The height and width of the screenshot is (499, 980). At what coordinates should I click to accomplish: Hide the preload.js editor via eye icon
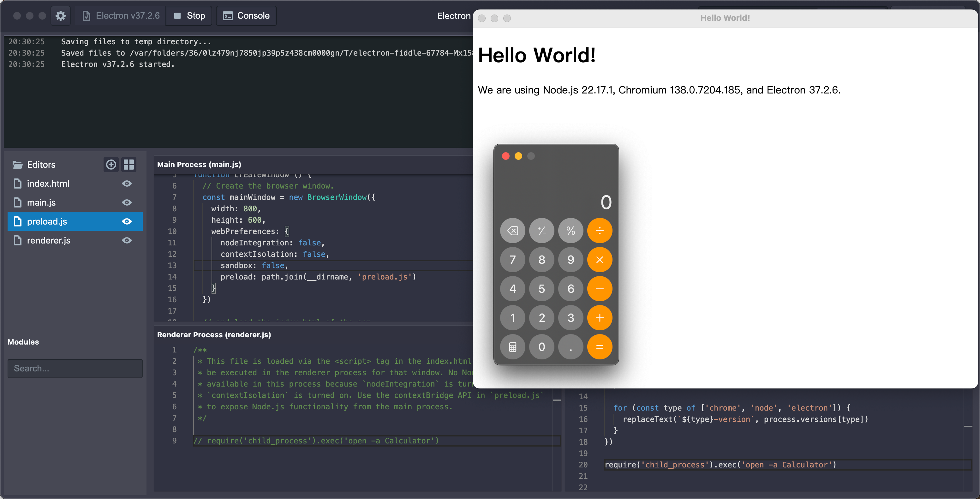127,221
